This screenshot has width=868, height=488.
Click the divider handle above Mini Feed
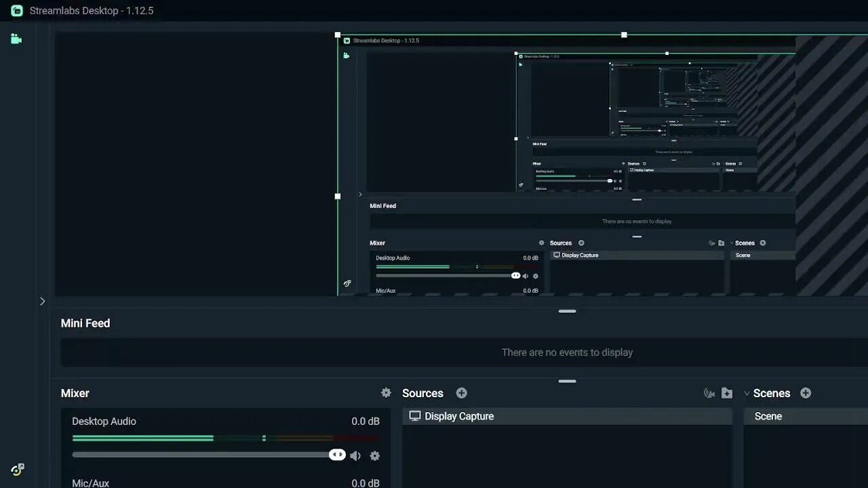567,311
